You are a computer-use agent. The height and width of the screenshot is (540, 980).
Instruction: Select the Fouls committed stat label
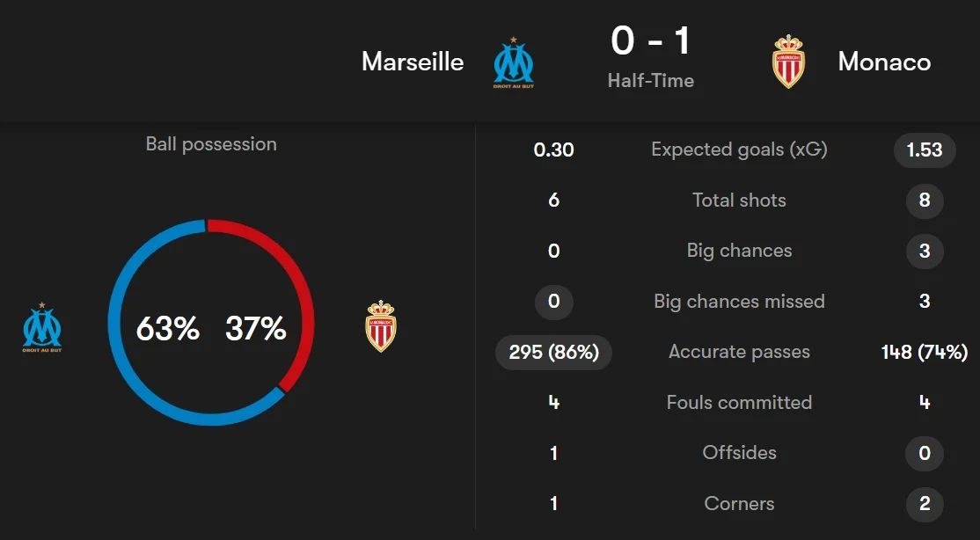pyautogui.click(x=739, y=403)
